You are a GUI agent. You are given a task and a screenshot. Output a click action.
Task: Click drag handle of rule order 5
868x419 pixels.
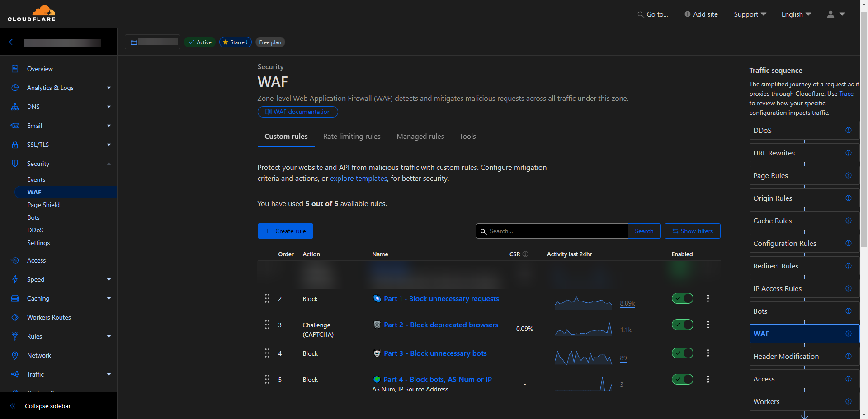267,379
